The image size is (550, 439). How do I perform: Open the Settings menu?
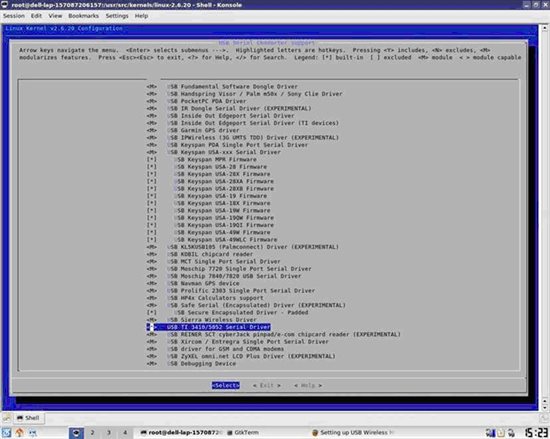click(117, 16)
